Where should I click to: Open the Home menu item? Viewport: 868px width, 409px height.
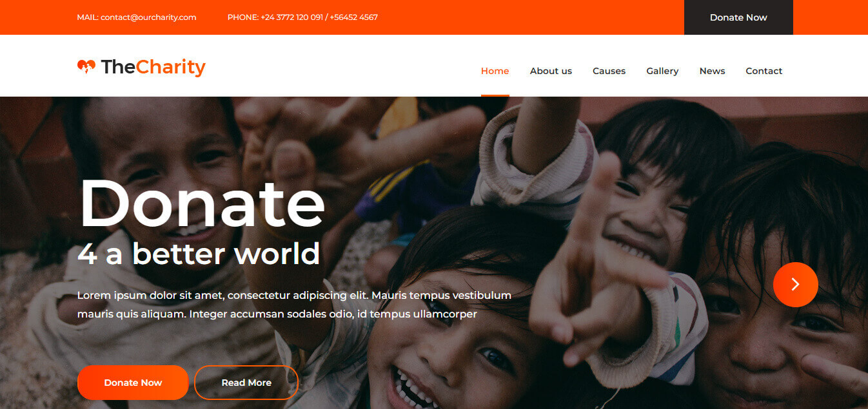click(x=495, y=71)
